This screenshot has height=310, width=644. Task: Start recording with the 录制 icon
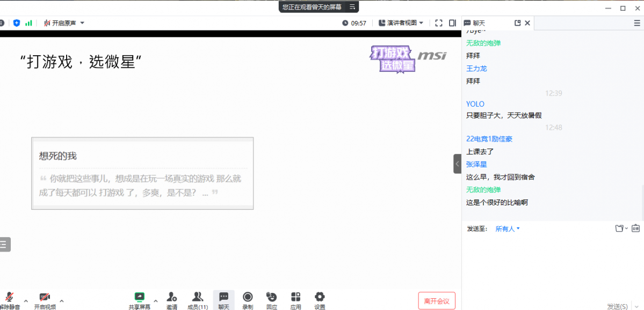[248, 297]
